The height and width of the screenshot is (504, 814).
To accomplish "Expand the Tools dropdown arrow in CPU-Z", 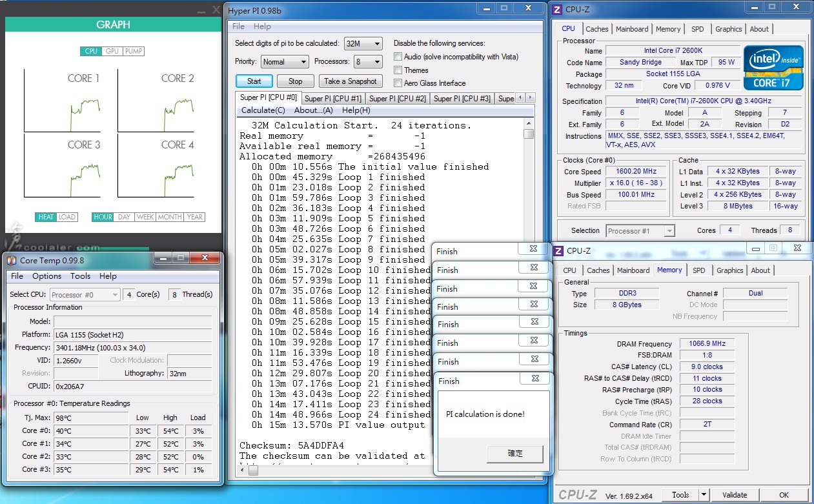I will click(x=704, y=495).
